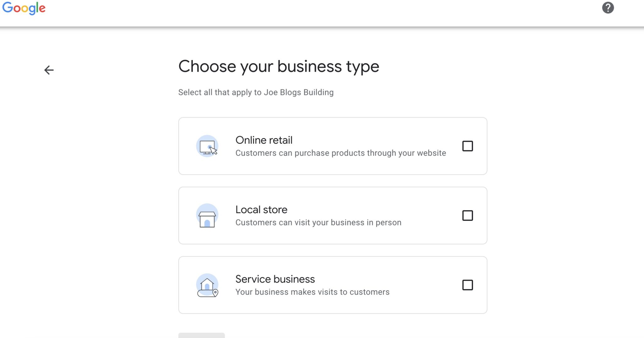Screen dimensions: 644x338
Task: Check the Service business checkbox
Action: pyautogui.click(x=467, y=285)
